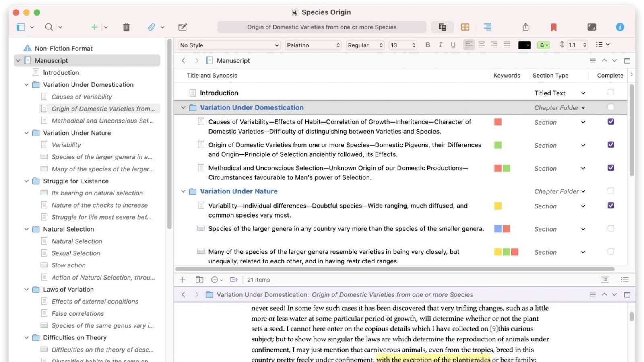Switch to Outline view mode
The height and width of the screenshot is (362, 644).
coord(487,27)
